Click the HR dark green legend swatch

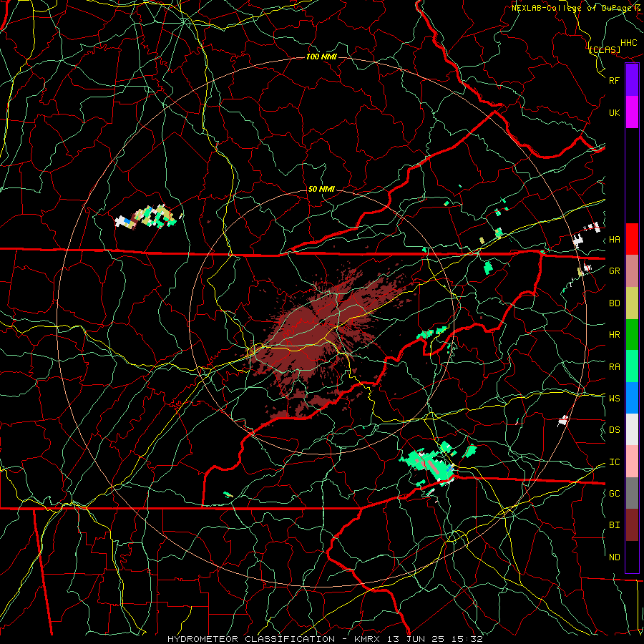click(x=632, y=335)
